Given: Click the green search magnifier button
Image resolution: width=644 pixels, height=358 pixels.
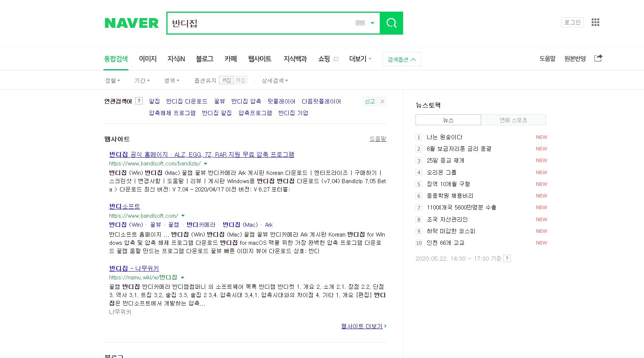Looking at the screenshot, I should coord(391,23).
